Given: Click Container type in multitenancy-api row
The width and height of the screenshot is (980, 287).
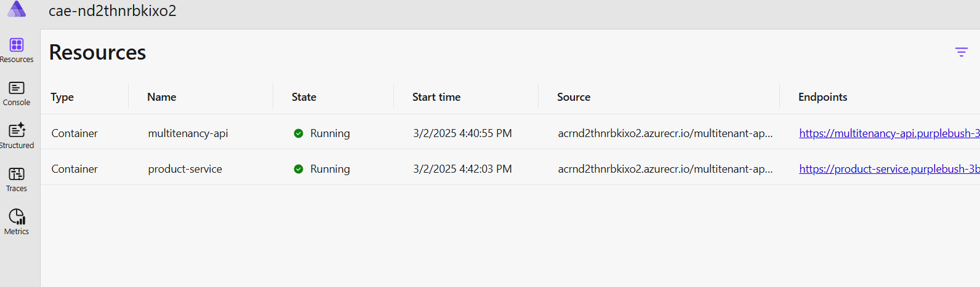Looking at the screenshot, I should [74, 133].
